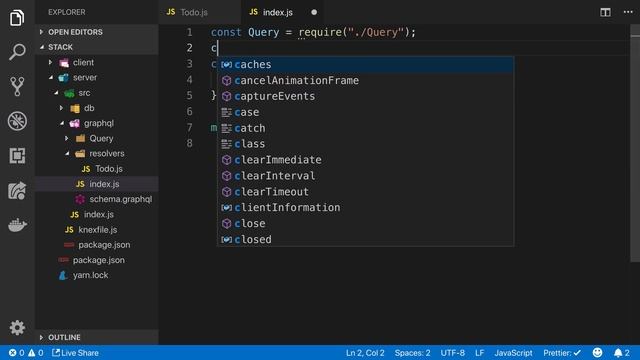
Task: Choose clearTimeout suggestion
Action: pyautogui.click(x=365, y=192)
